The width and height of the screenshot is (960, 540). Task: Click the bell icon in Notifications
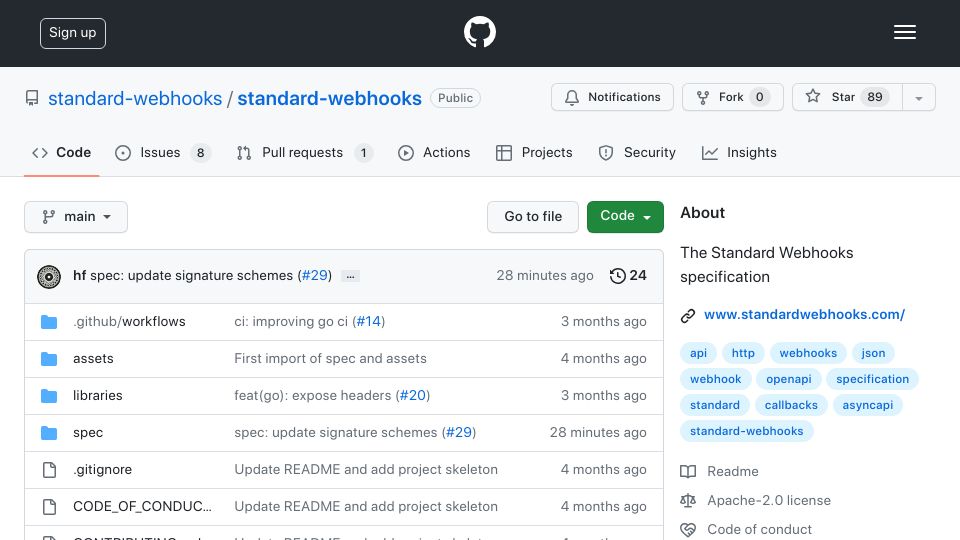coord(572,97)
